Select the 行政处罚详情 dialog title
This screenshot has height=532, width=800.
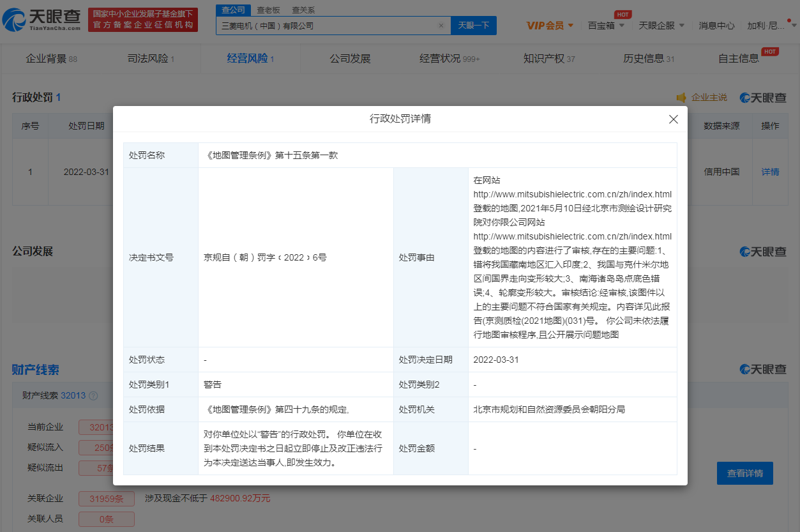(400, 119)
